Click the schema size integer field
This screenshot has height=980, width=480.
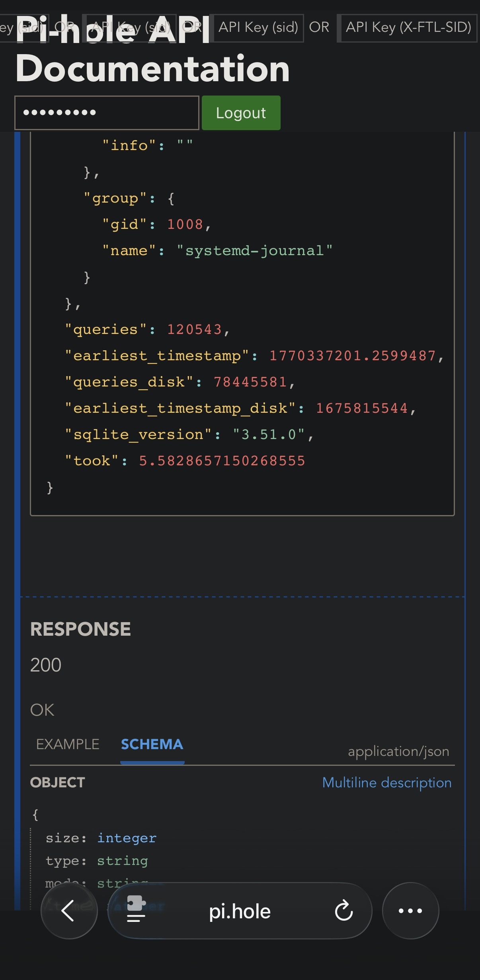pos(127,838)
